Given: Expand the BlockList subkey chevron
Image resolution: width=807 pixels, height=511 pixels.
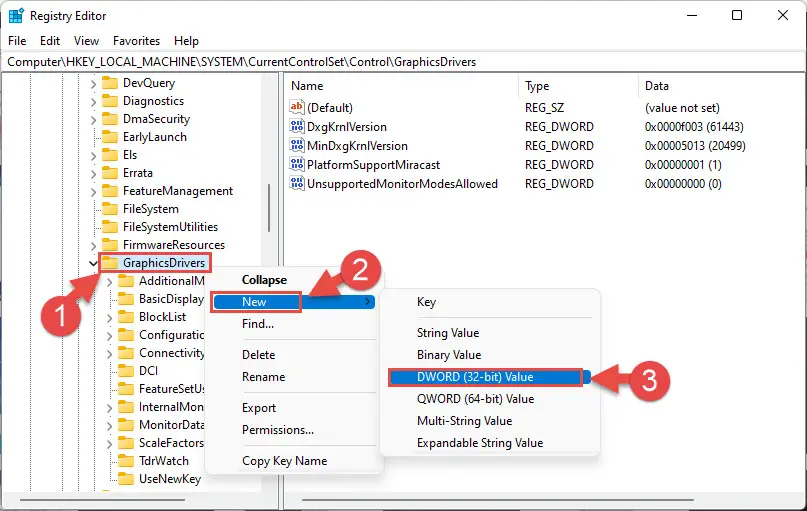Looking at the screenshot, I should [109, 318].
